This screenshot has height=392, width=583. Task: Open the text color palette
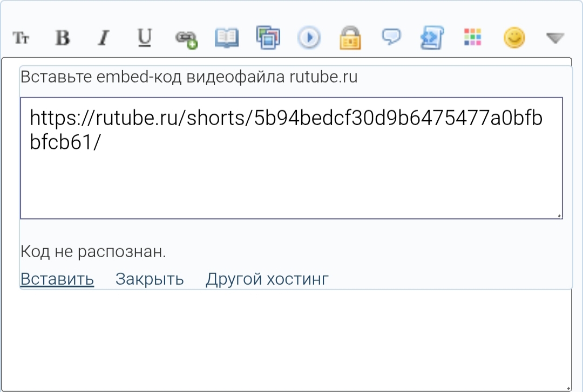click(473, 38)
